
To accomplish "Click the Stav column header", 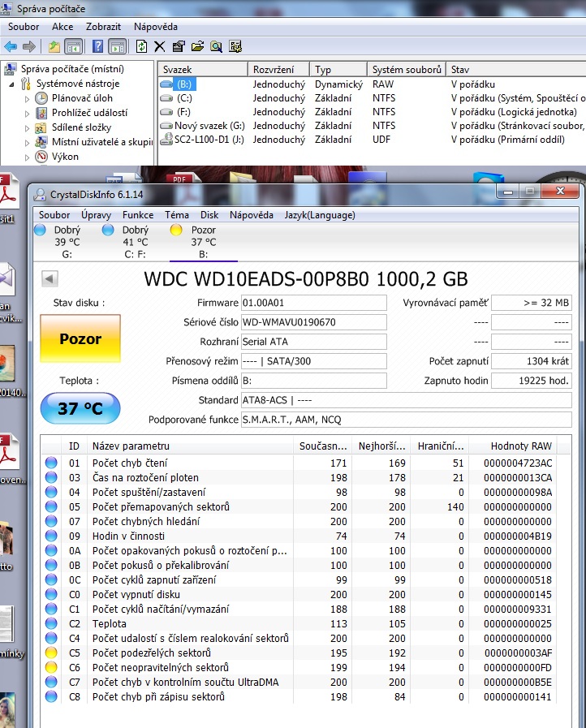I will point(516,69).
